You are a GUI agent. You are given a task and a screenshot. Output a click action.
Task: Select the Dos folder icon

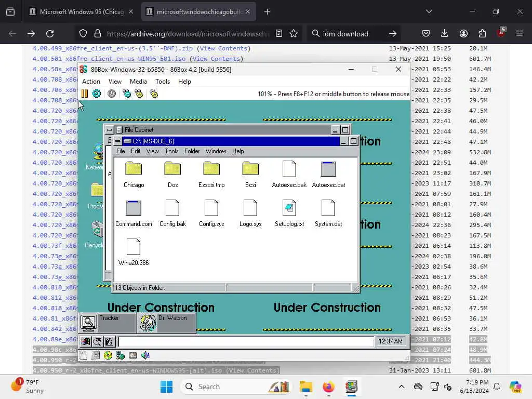click(x=172, y=169)
